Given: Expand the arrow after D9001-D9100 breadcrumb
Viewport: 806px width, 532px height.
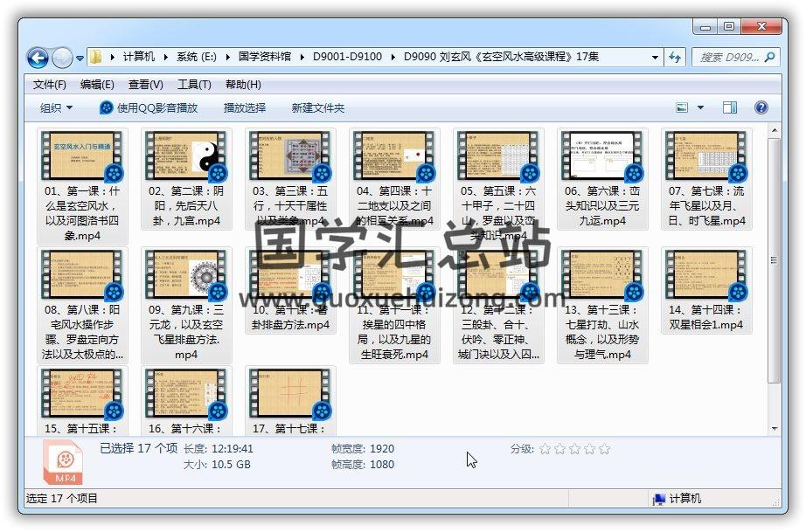Looking at the screenshot, I should 393,57.
